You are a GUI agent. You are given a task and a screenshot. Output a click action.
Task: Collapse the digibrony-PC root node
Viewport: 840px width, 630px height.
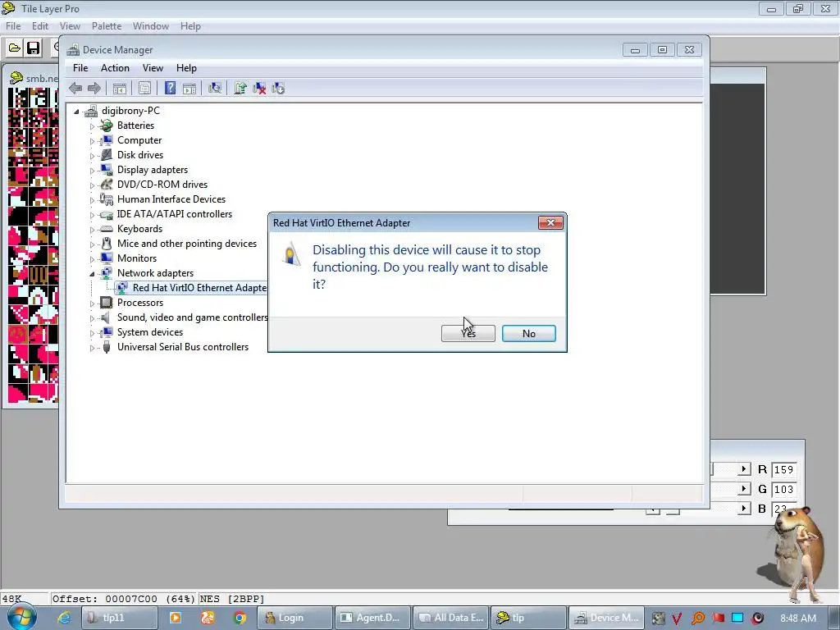pyautogui.click(x=76, y=112)
